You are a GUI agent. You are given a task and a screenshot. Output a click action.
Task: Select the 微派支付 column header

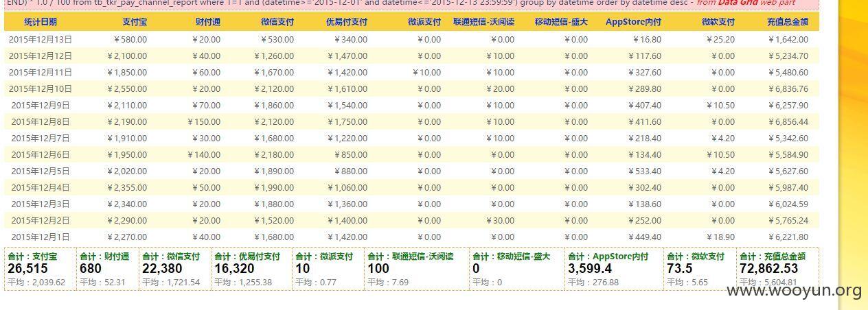click(424, 22)
